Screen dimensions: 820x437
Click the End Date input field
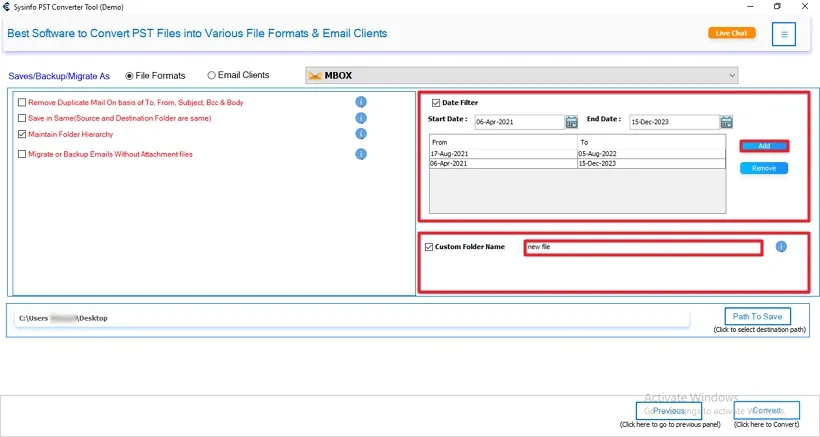[674, 122]
